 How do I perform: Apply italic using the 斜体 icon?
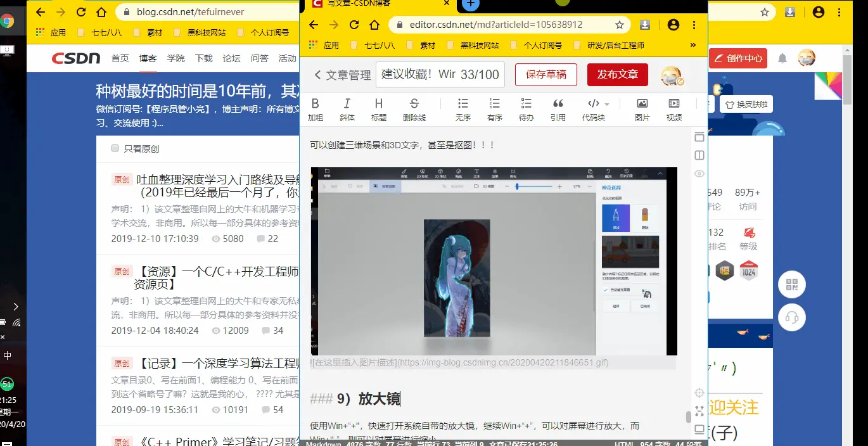(x=347, y=108)
